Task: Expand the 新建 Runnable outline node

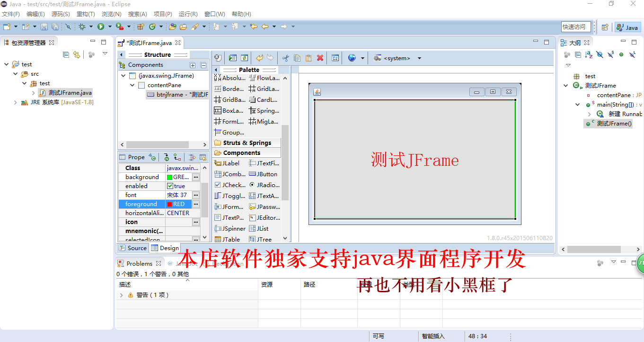Action: (x=589, y=114)
